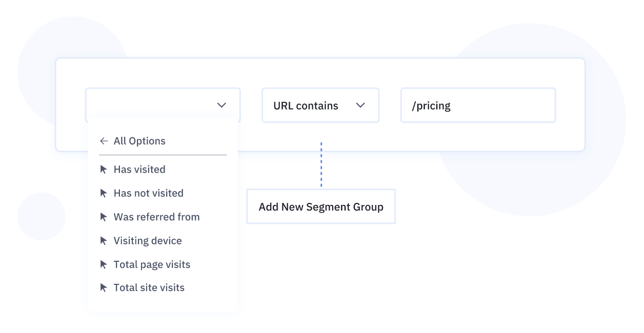The height and width of the screenshot is (333, 644).
Task: Go back to All Options
Action: tap(139, 141)
